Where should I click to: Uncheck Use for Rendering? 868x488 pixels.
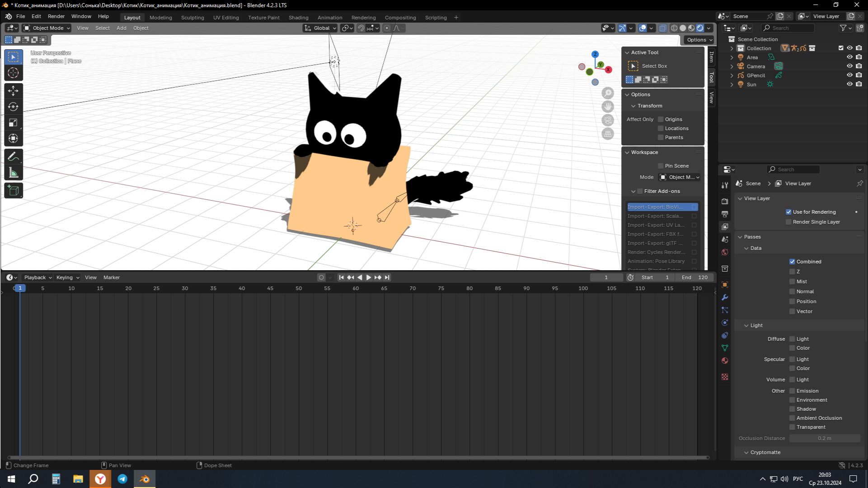788,212
